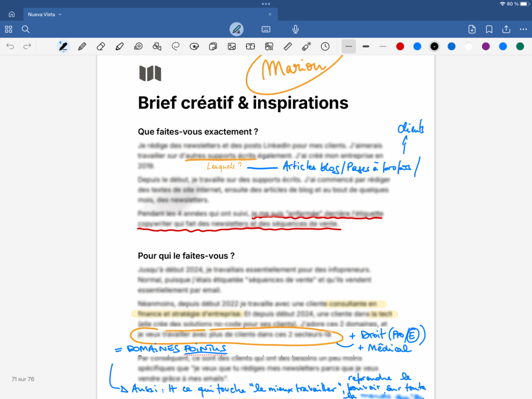Image resolution: width=532 pixels, height=399 pixels.
Task: Open the Elements sticker tool
Action: (x=194, y=46)
